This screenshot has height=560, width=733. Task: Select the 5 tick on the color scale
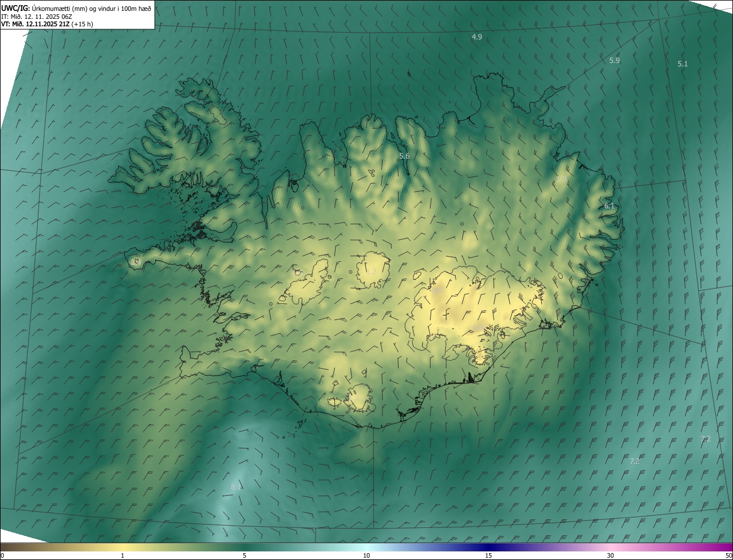point(245,556)
